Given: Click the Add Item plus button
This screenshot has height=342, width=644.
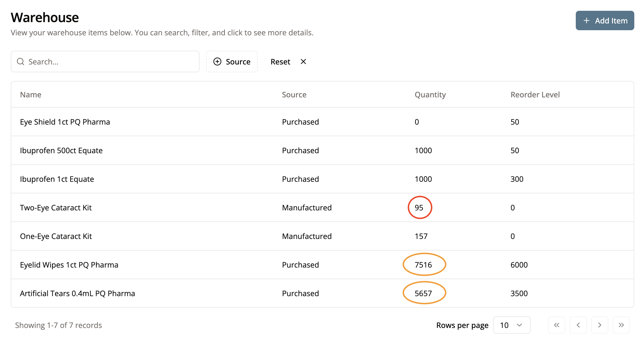Looking at the screenshot, I should tap(605, 21).
